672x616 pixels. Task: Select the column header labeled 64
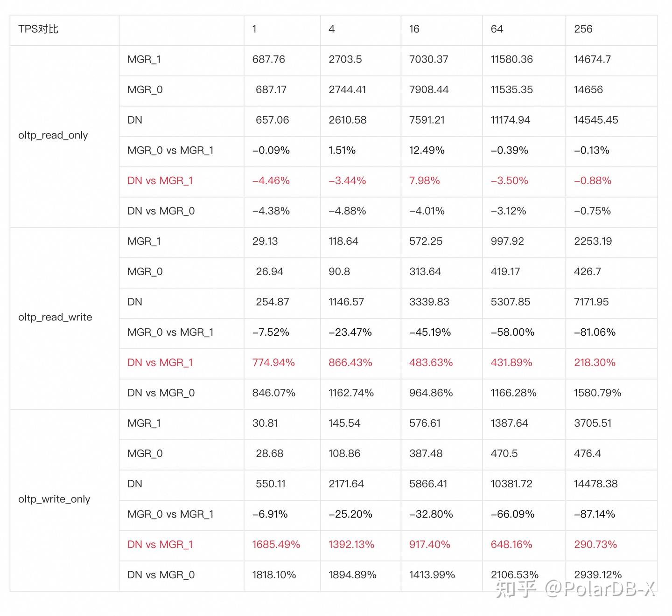[497, 29]
